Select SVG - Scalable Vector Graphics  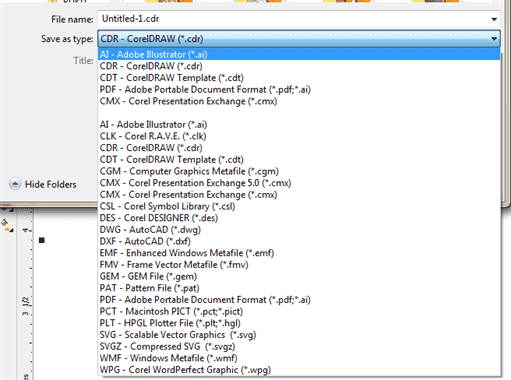click(299, 334)
